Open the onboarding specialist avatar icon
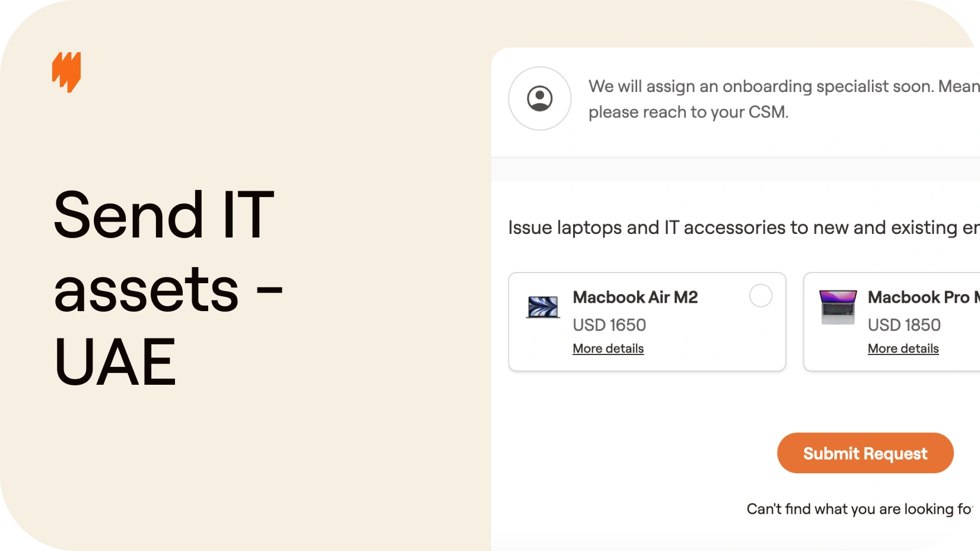 pyautogui.click(x=540, y=99)
